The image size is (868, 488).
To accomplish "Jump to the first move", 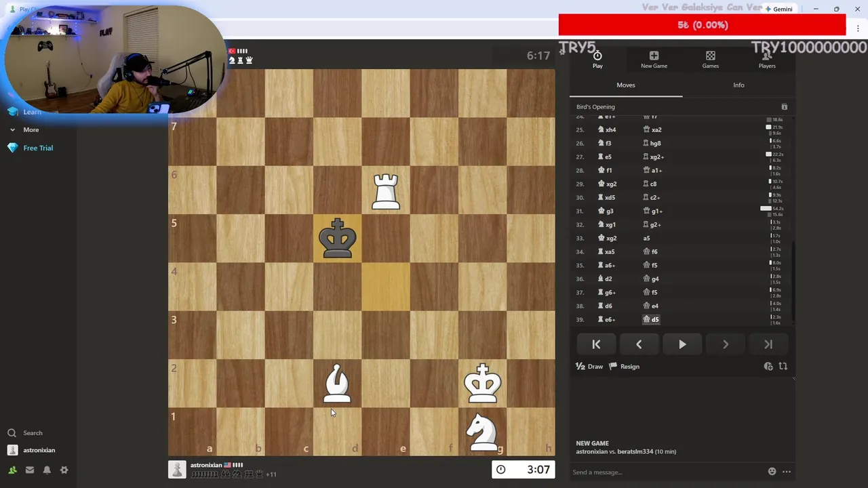I will click(x=596, y=344).
